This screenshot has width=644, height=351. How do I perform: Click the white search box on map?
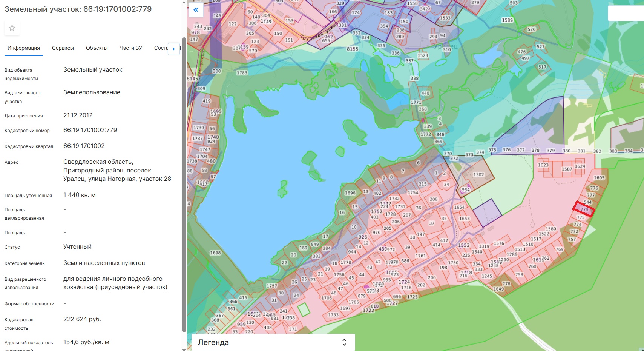pos(626,13)
